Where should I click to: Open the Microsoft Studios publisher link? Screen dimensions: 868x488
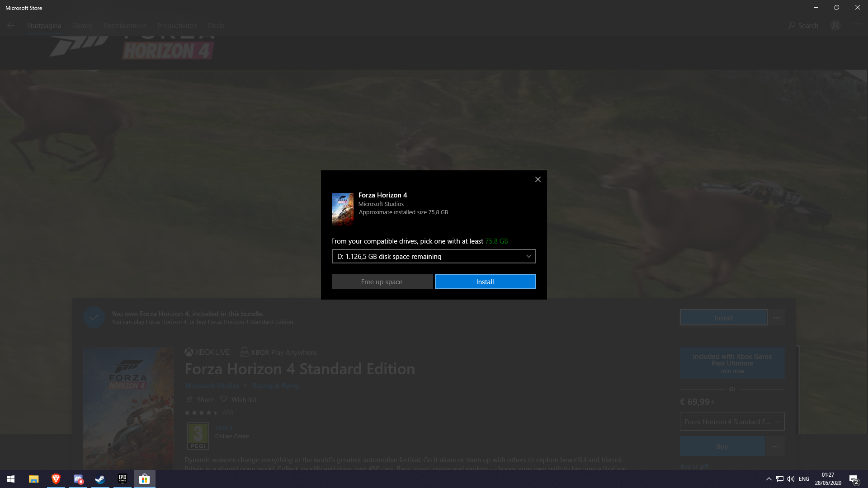click(x=212, y=386)
